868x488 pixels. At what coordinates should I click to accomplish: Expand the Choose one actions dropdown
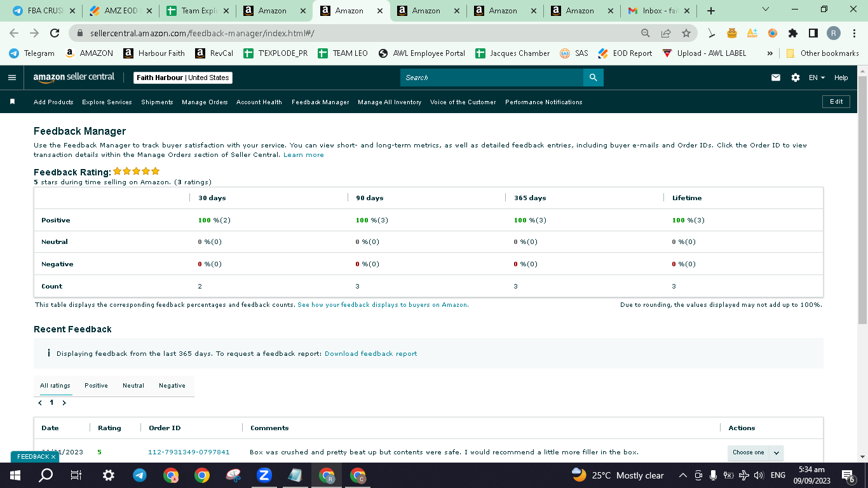(x=756, y=452)
